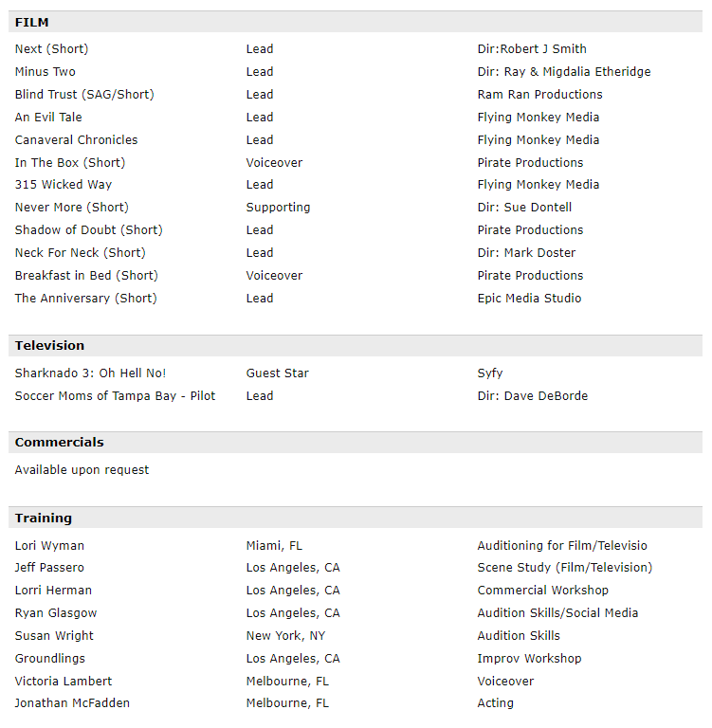The image size is (712, 728).
Task: Click Blind Trust (SAG/Short) title
Action: 84,94
